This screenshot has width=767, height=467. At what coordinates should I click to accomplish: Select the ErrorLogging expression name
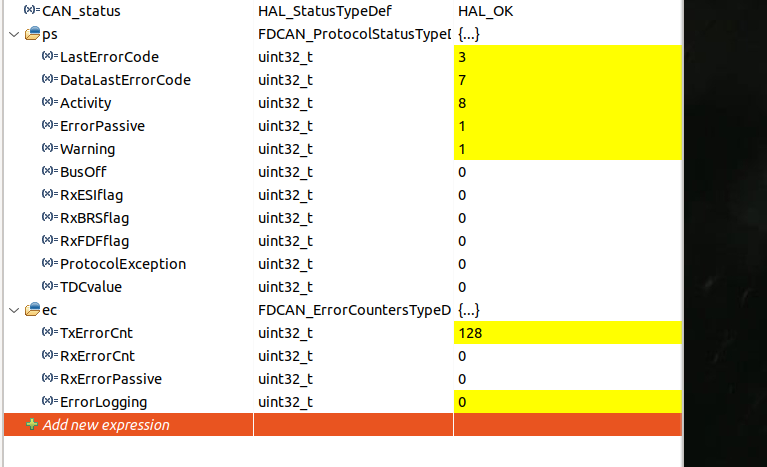click(103, 402)
